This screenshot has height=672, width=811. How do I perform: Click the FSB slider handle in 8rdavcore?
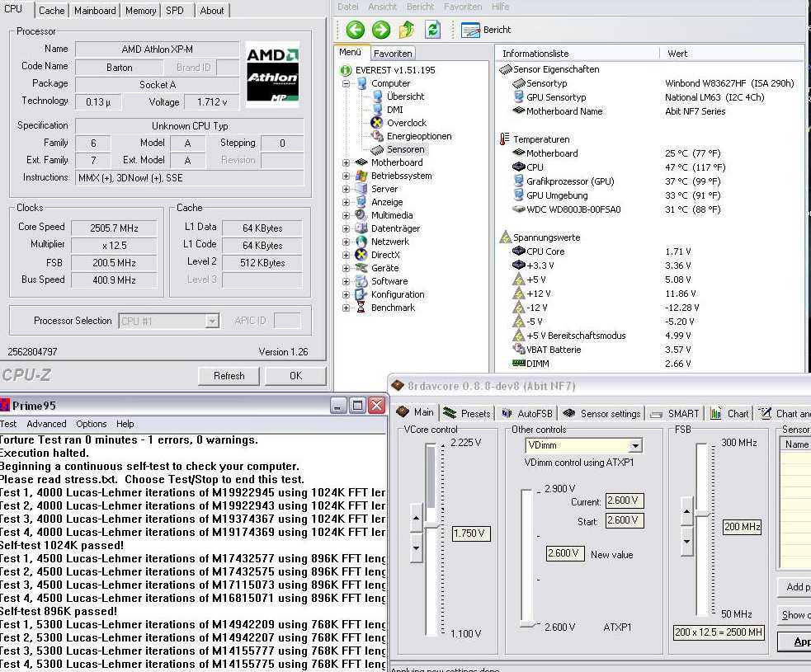[702, 514]
